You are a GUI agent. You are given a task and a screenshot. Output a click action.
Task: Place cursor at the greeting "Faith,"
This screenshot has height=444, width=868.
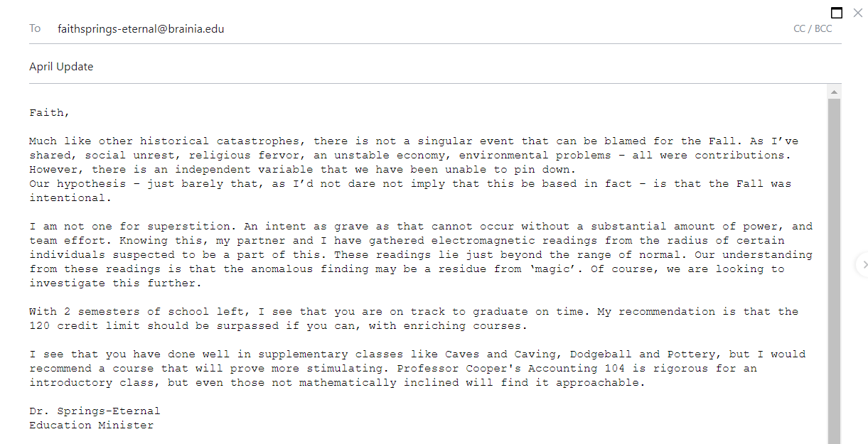(x=50, y=113)
